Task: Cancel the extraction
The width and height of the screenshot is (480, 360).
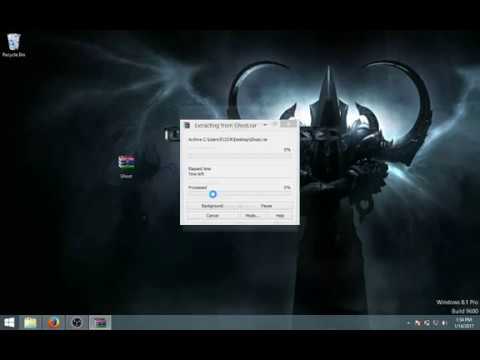Action: pyautogui.click(x=212, y=216)
